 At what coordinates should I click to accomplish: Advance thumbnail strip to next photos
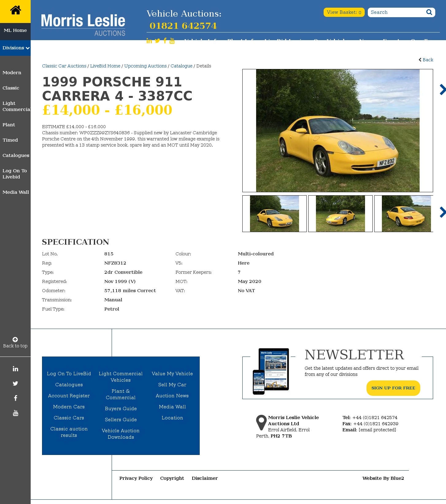pos(442,212)
